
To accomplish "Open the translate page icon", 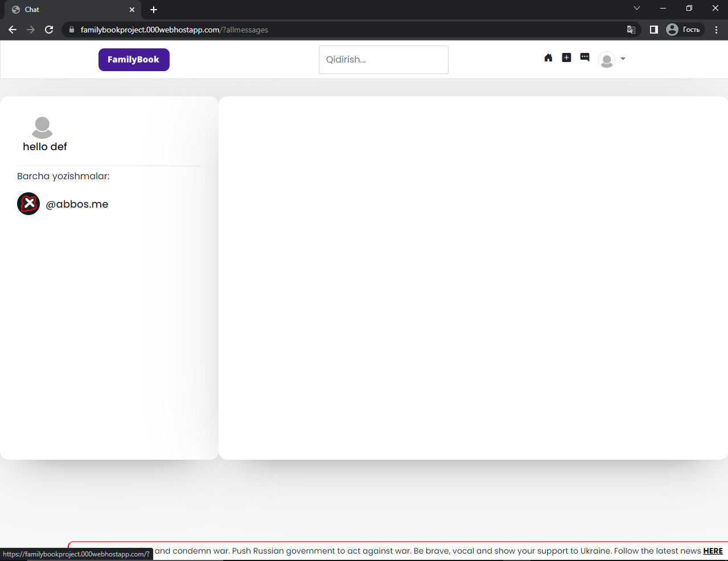I will 631,30.
